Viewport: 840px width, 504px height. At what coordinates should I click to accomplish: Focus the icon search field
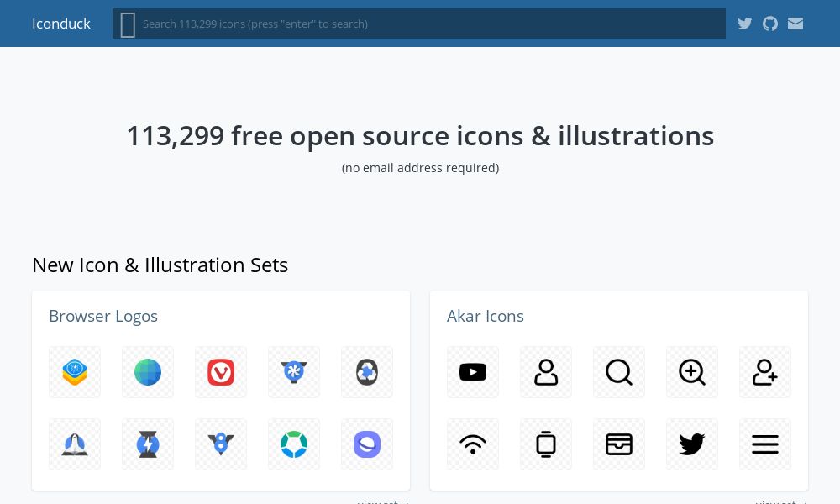pyautogui.click(x=419, y=24)
